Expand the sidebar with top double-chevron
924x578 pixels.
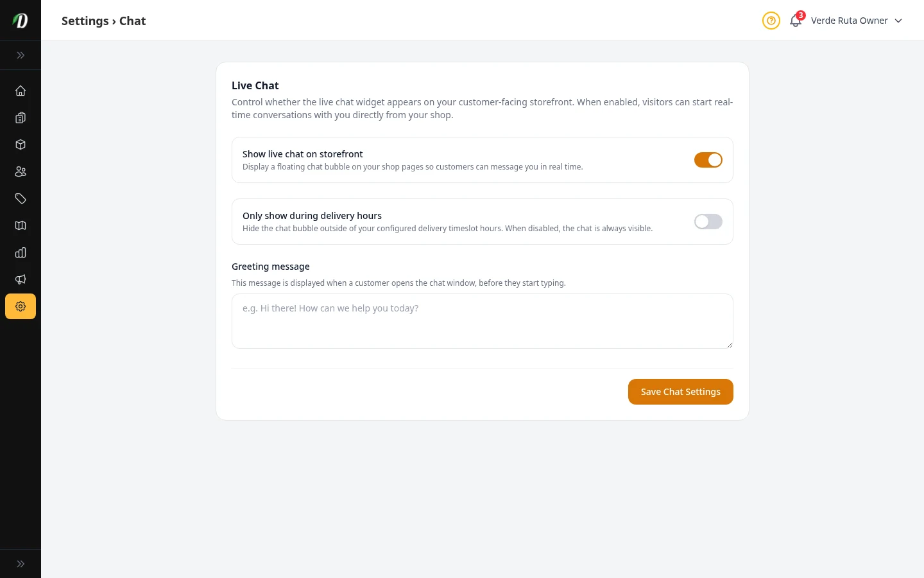pos(21,55)
